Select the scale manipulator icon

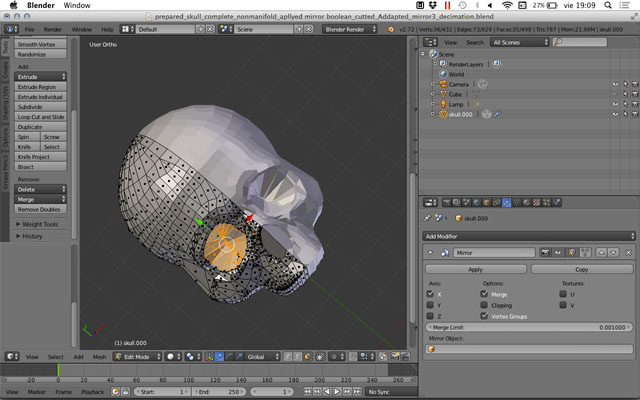pos(239,357)
